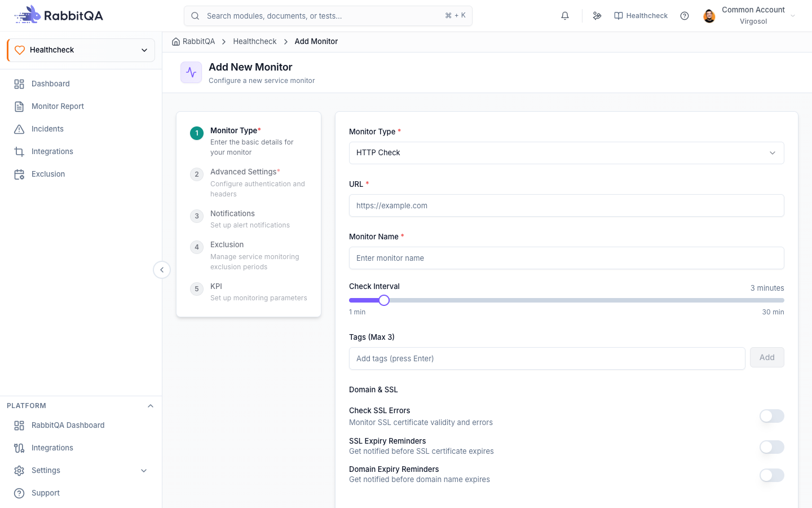Expand the Settings submenu chevron
This screenshot has width=812, height=508.
[x=144, y=470]
